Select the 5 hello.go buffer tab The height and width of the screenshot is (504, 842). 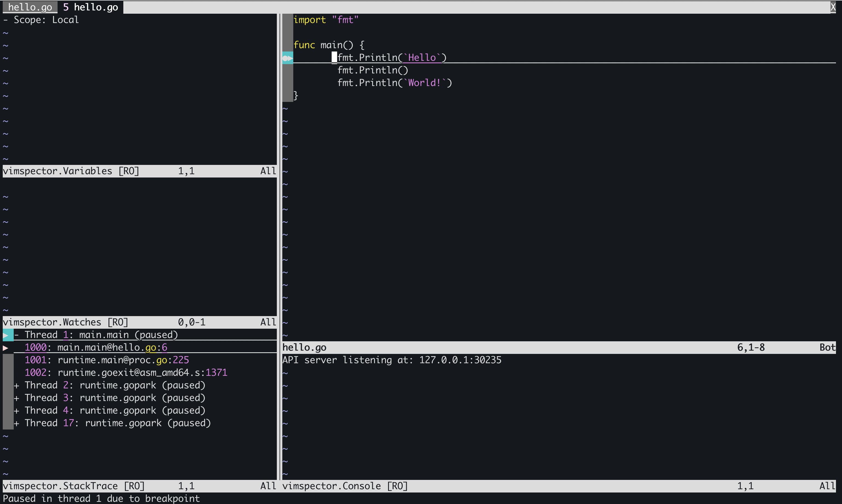point(90,7)
